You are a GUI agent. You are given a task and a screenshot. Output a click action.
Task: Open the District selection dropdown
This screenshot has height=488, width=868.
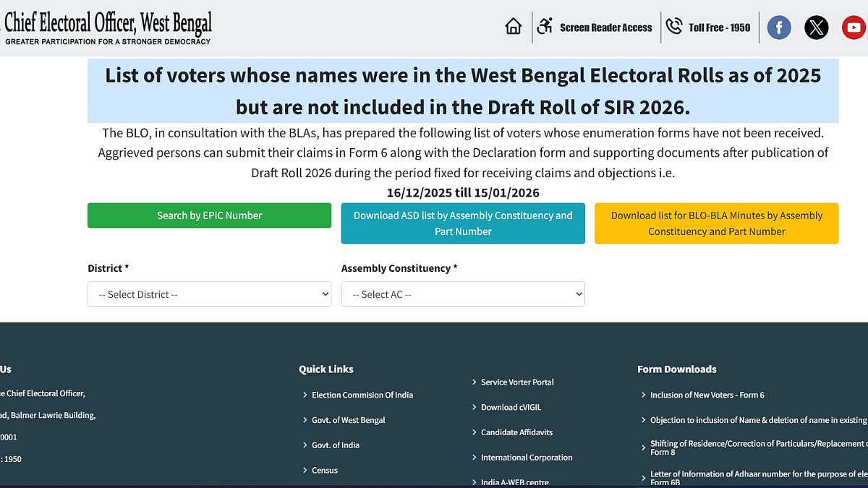209,294
